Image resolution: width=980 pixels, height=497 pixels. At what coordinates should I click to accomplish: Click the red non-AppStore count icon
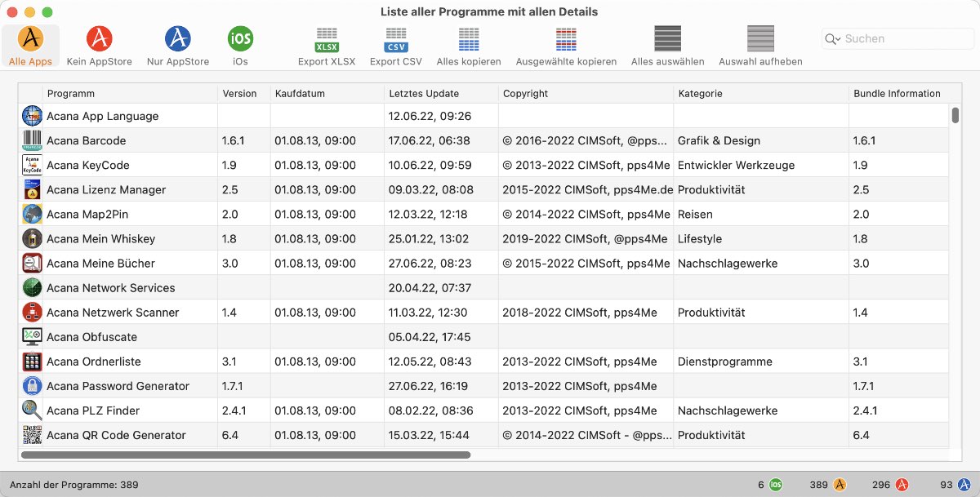pos(902,485)
